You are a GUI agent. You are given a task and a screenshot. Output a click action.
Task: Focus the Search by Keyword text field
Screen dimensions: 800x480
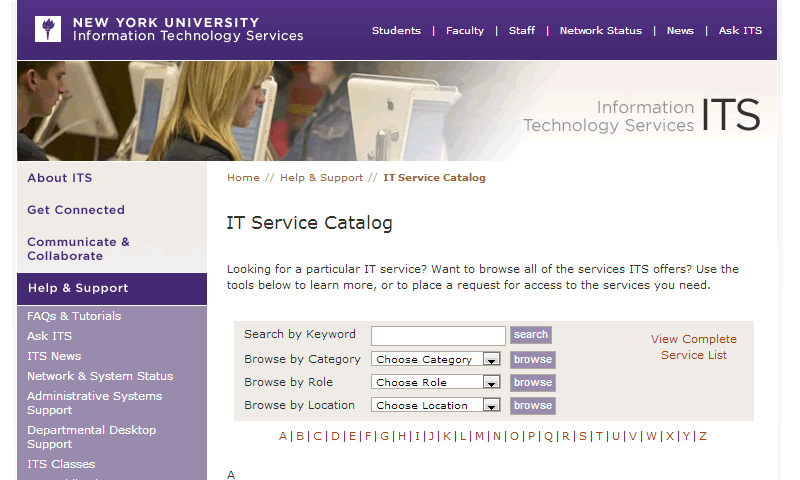[438, 336]
